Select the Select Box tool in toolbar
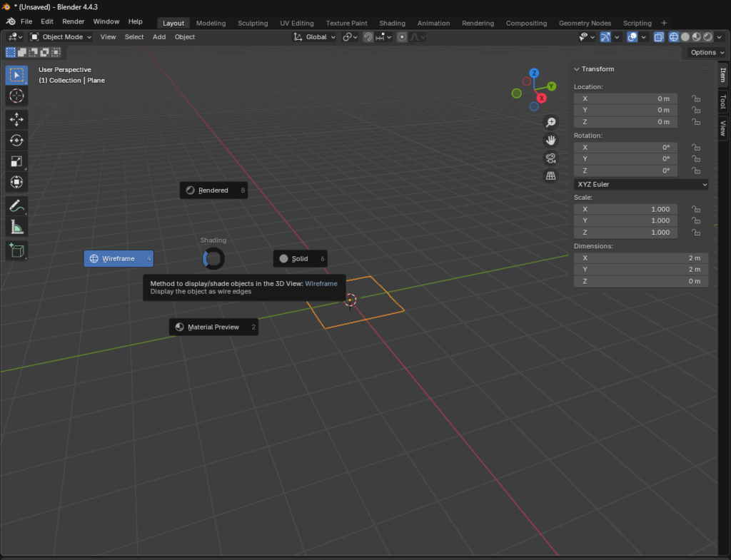The height and width of the screenshot is (560, 731). click(x=16, y=75)
